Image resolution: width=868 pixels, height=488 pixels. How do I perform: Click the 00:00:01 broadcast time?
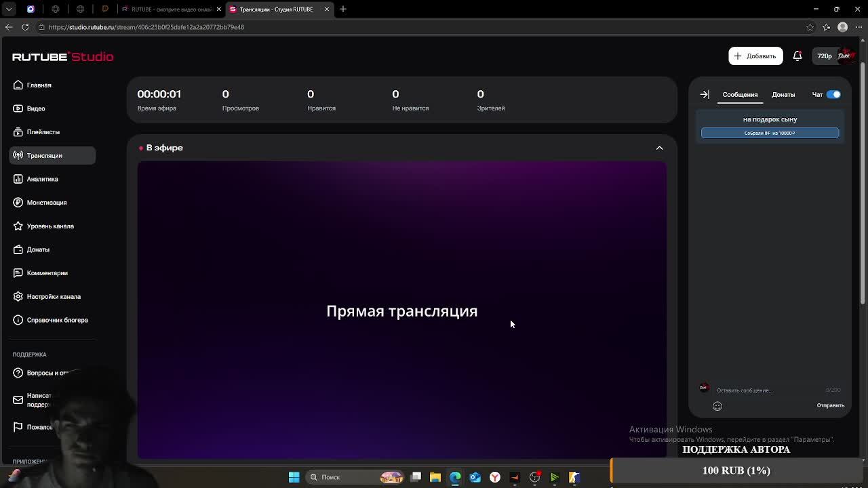tap(159, 94)
